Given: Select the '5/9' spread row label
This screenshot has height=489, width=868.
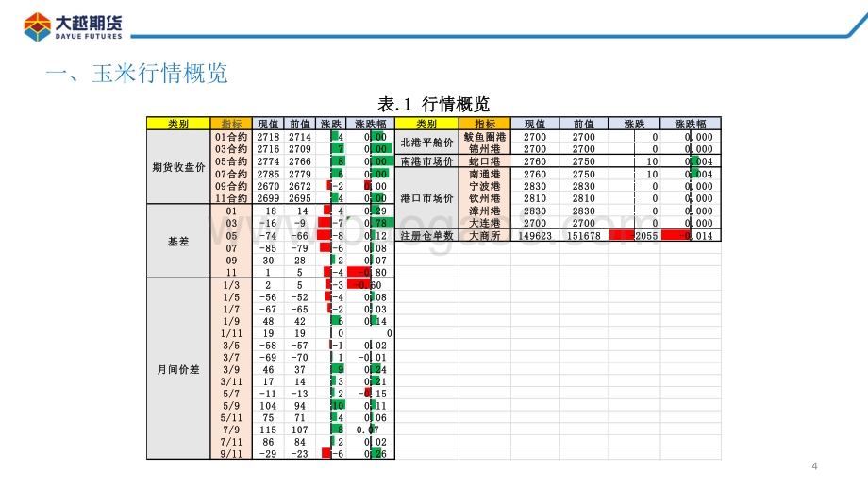Looking at the screenshot, I should tap(231, 406).
